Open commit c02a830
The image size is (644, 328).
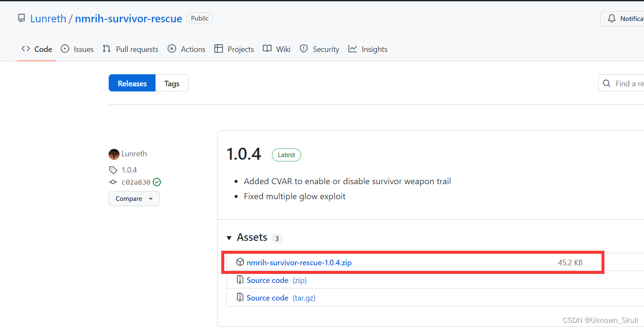click(136, 182)
